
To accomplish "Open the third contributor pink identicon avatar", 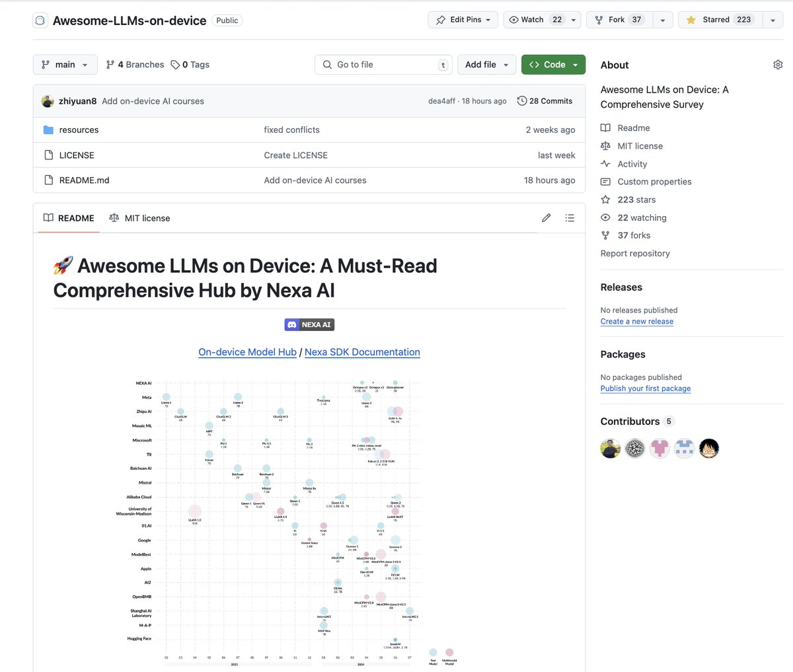I will point(660,449).
